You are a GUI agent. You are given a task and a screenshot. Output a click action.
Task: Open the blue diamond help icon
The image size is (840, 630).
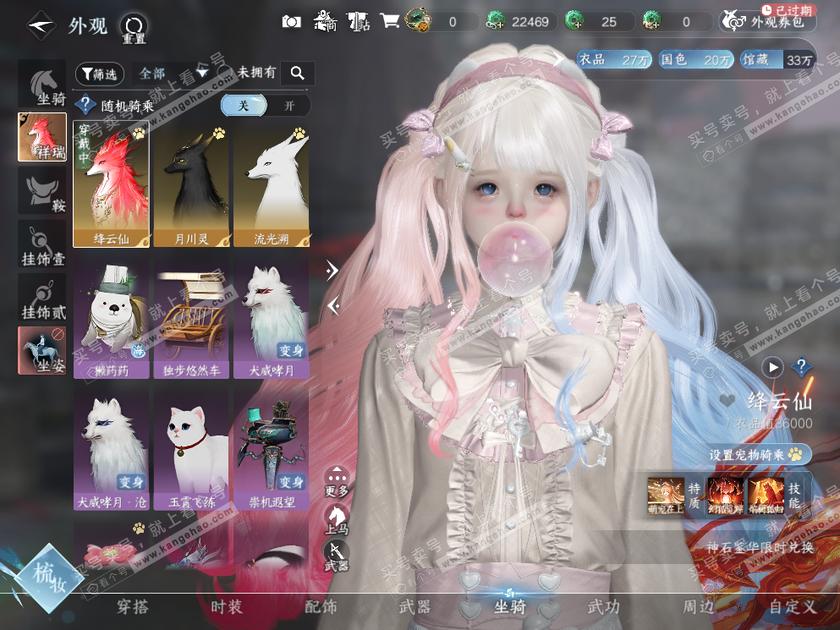tap(801, 367)
